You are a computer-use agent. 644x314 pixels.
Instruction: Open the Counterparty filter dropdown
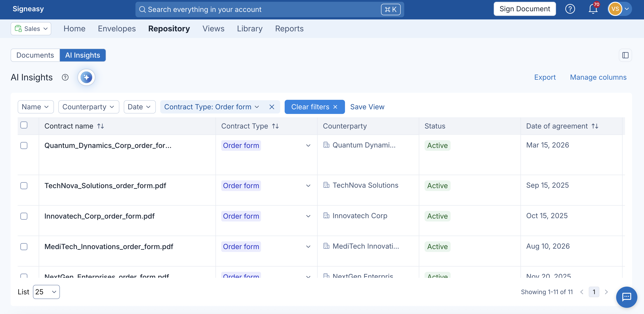point(89,107)
